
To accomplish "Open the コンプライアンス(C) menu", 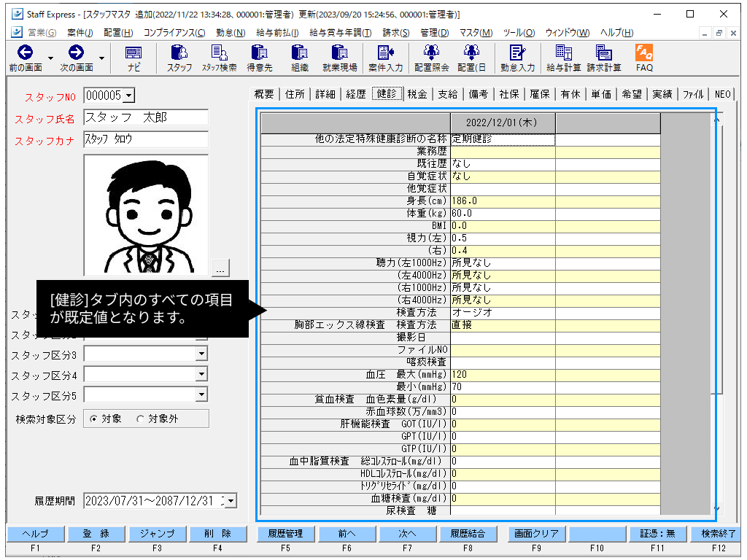I will tap(174, 32).
